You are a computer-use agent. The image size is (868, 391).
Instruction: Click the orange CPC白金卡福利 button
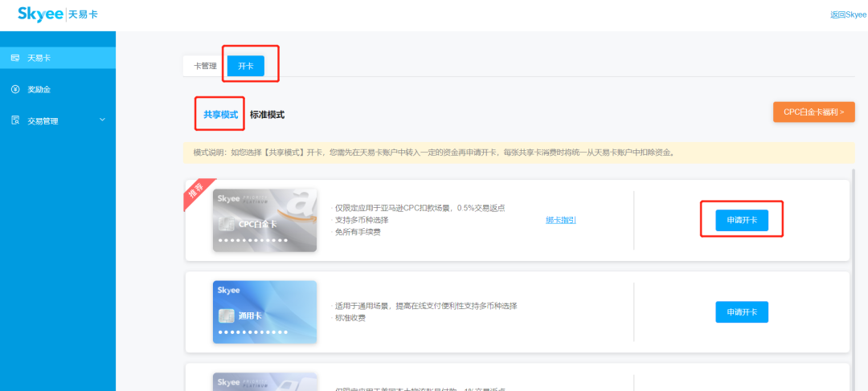pyautogui.click(x=813, y=112)
